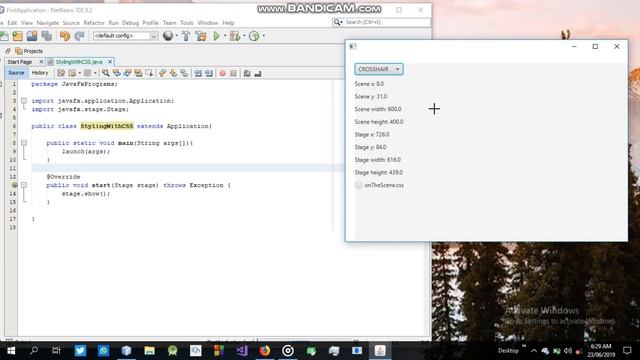Viewport: 640px width, 360px height.
Task: Expand the Run Project dropdown arrow
Action: point(224,36)
